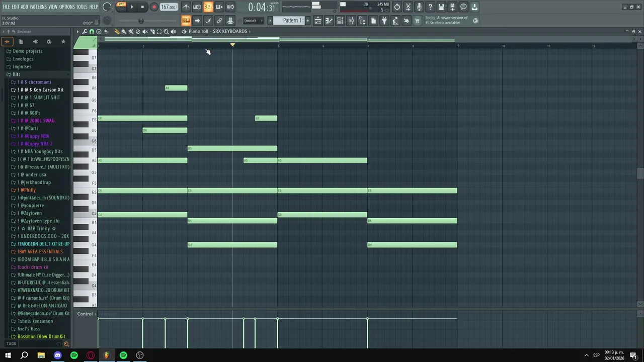Open the Plugin database plug icon

click(x=384, y=21)
